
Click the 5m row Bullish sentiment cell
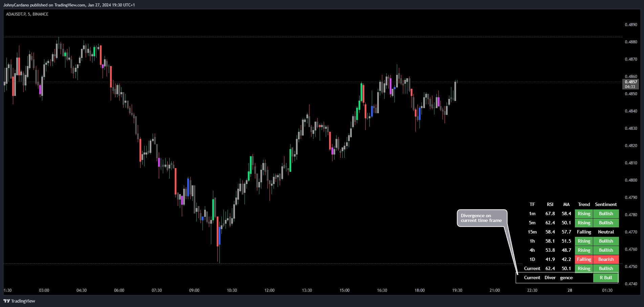coord(606,223)
